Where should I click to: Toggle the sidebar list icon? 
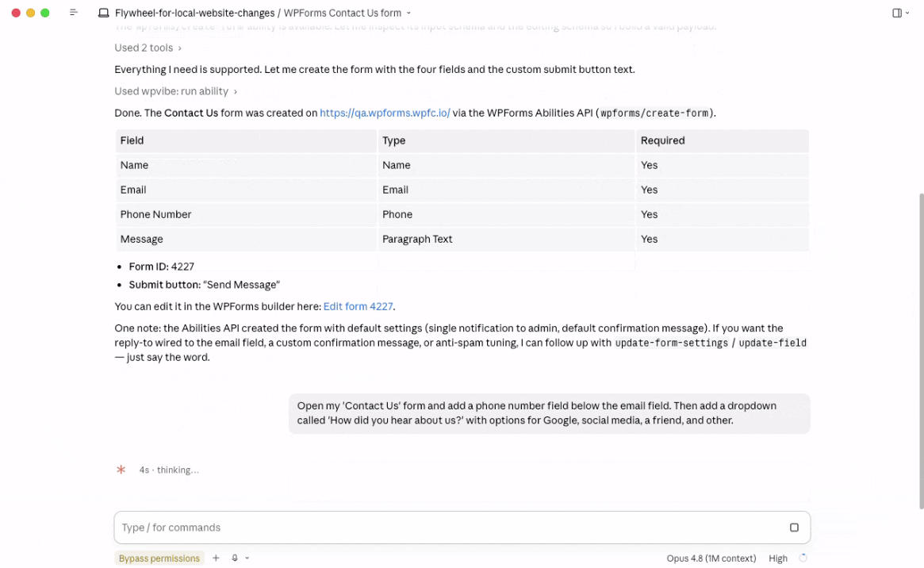pyautogui.click(x=73, y=13)
